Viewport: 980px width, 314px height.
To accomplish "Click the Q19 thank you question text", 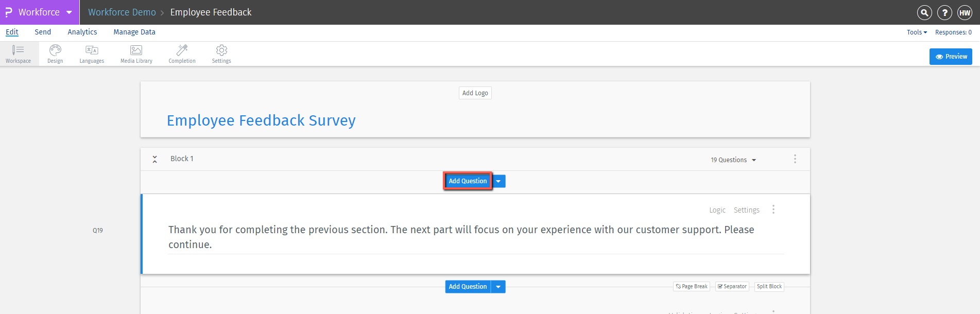I will [461, 237].
